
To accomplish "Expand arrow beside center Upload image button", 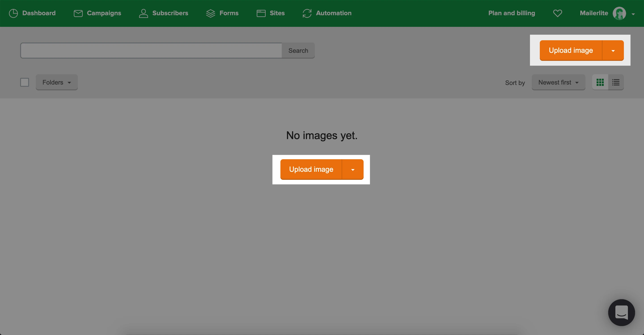I will pos(352,170).
